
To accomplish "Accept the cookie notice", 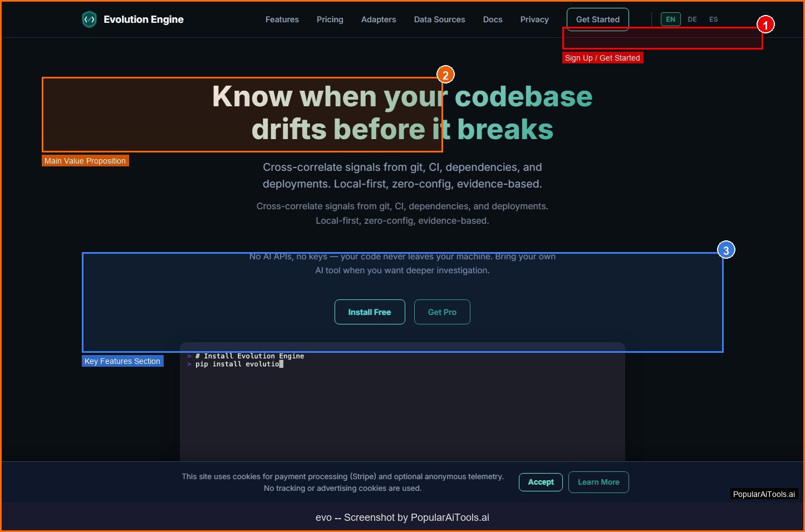I will pos(541,482).
